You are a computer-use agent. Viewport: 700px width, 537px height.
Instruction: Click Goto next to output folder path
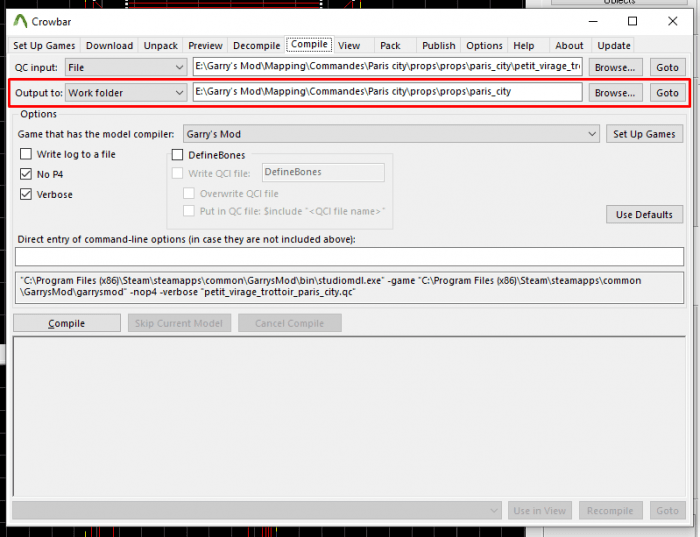click(667, 93)
